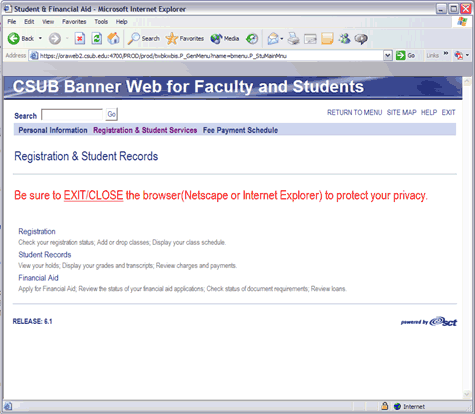Click the powered by SCT logo

[429, 322]
